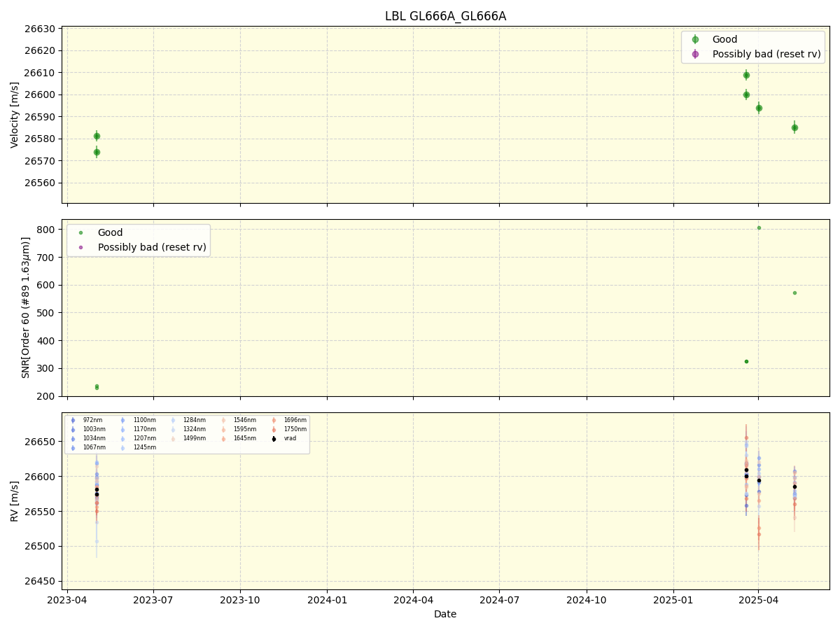
Task: Click the green Good marker in SNR legend
Action: coord(80,233)
